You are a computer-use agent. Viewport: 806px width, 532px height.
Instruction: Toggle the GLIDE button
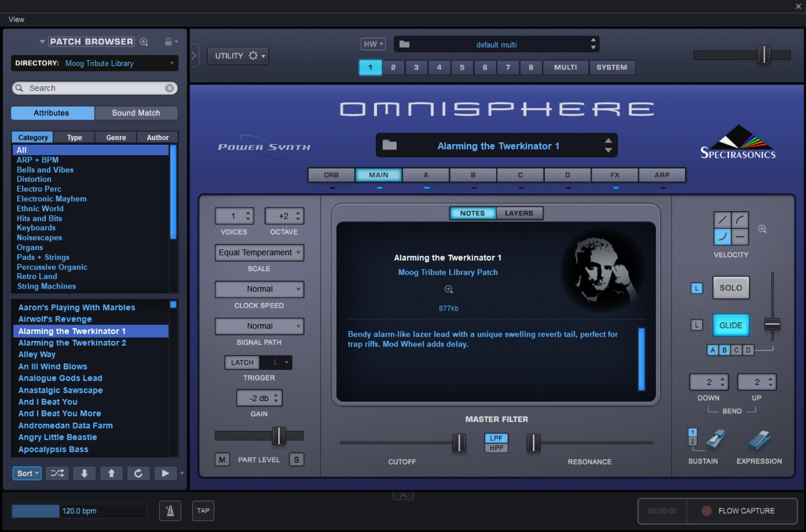(731, 325)
